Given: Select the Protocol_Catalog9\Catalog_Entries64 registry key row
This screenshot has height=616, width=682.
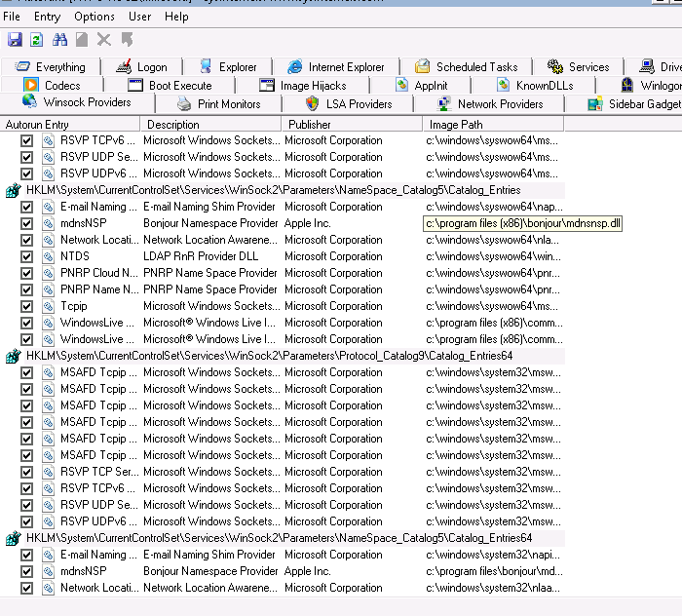Looking at the screenshot, I should pos(283,357).
